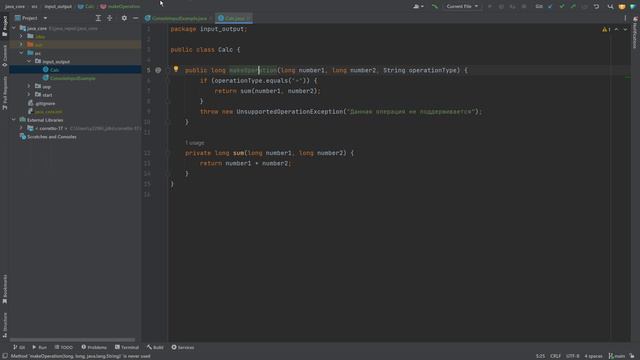Click the UTF-8 encoding status widget
Image resolution: width=640 pixels, height=360 pixels.
point(572,356)
